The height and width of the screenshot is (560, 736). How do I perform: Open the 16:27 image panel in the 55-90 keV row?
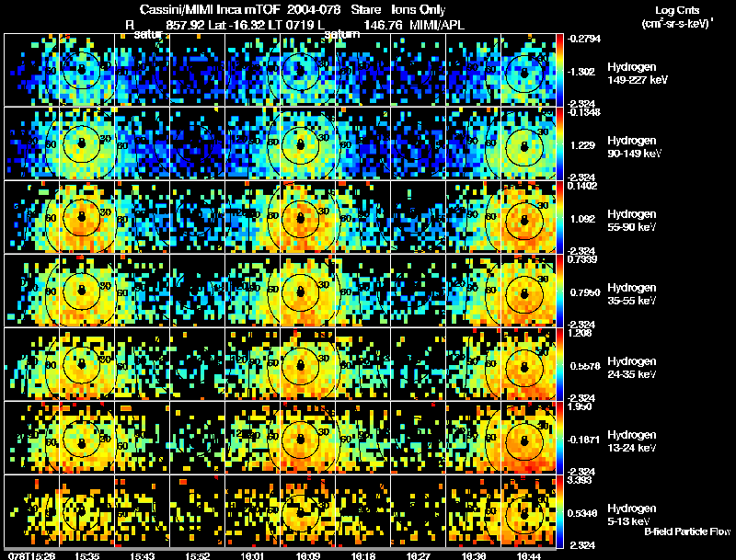[418, 217]
